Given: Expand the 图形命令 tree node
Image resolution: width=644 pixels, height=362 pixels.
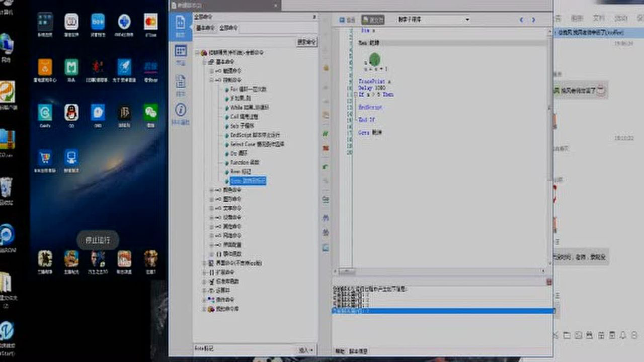Looking at the screenshot, I should 212,199.
